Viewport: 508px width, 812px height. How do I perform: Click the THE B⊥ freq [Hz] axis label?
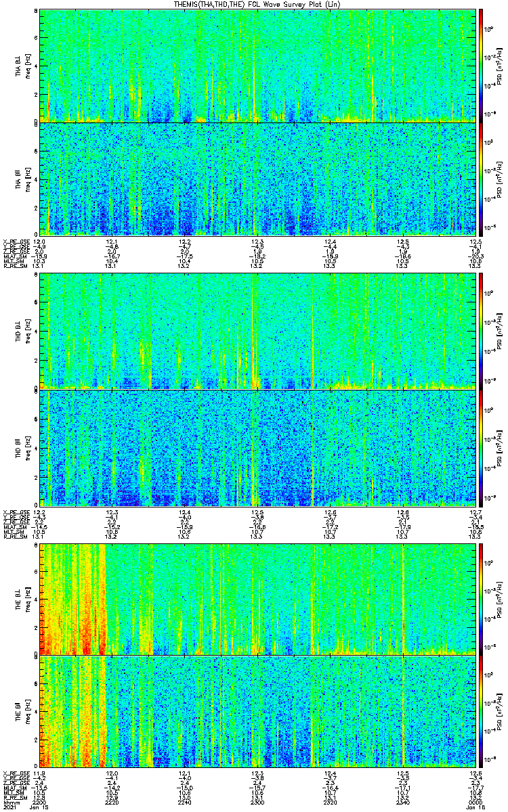point(25,599)
